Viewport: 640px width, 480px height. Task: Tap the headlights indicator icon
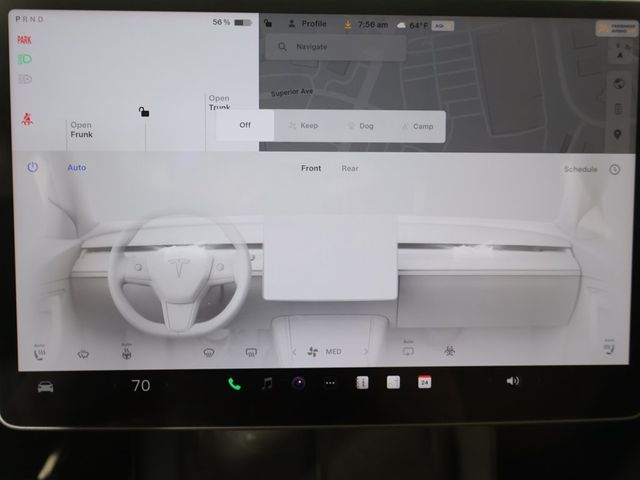[x=24, y=60]
